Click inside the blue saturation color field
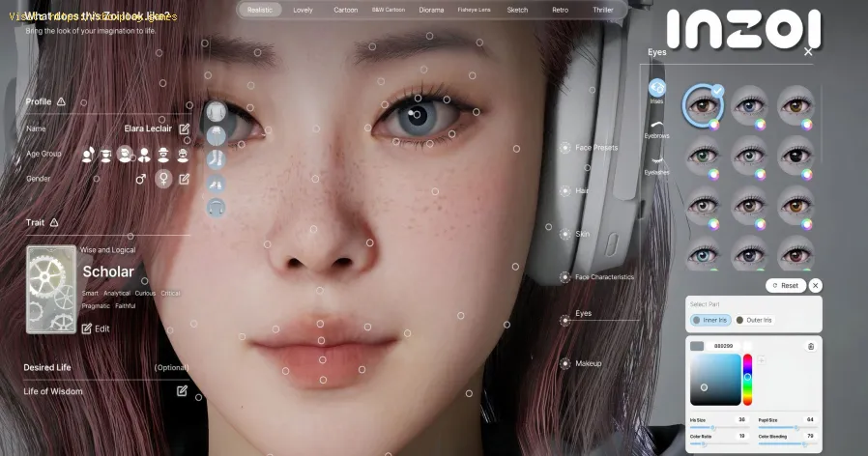This screenshot has height=456, width=868. tap(715, 380)
